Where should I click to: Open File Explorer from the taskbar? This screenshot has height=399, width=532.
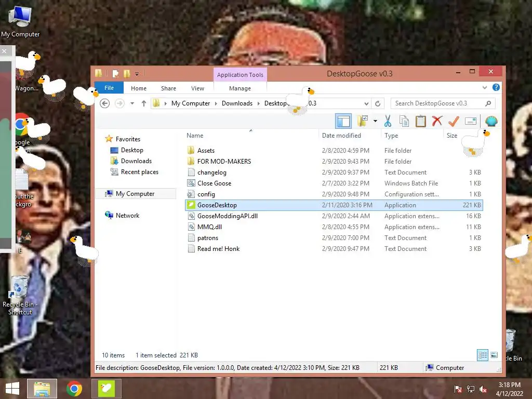[x=42, y=389]
